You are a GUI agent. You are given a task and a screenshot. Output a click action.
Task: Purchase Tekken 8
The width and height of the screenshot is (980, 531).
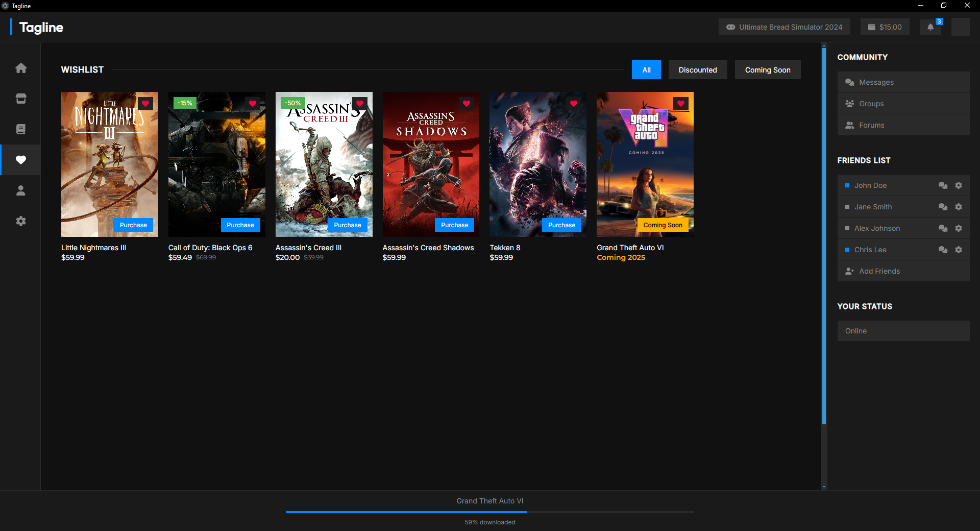click(x=561, y=225)
